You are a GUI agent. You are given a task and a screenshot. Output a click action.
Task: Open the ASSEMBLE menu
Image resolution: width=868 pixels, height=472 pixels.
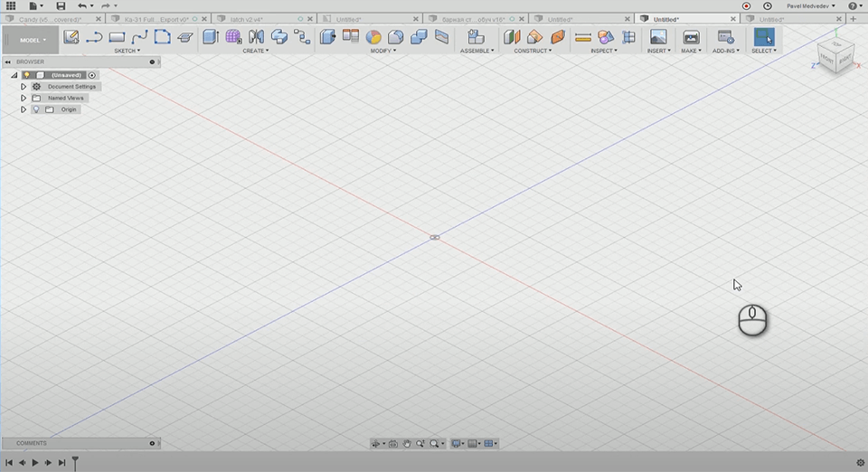(x=476, y=51)
